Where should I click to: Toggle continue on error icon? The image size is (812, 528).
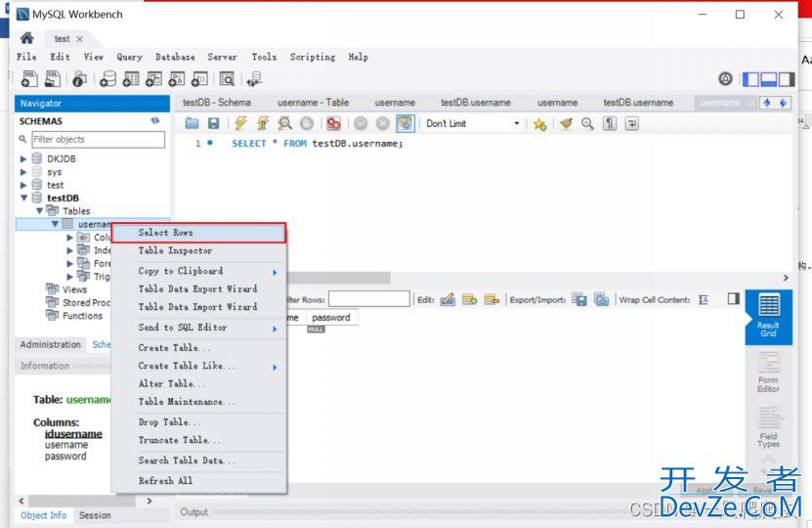click(333, 123)
